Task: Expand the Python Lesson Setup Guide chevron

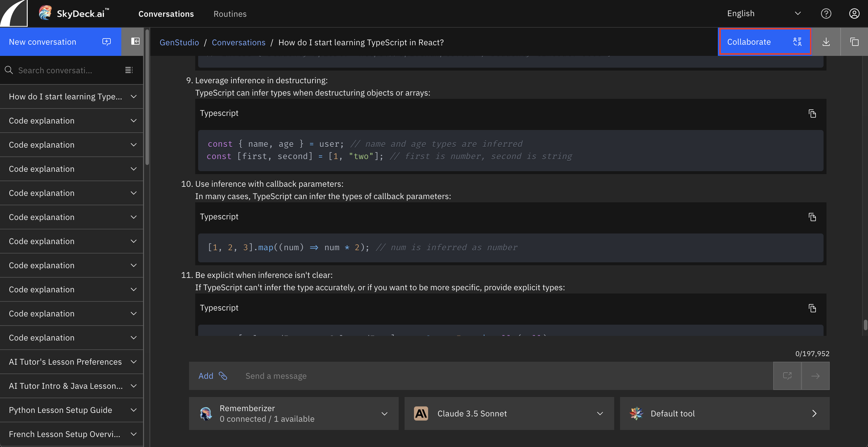Action: coord(134,410)
